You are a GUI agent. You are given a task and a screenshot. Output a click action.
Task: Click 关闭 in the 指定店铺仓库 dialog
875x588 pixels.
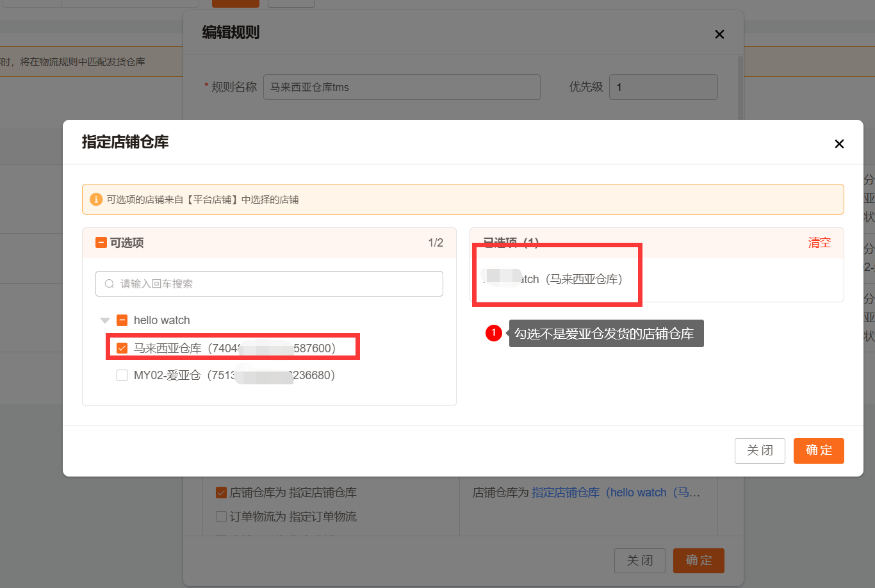click(x=760, y=450)
